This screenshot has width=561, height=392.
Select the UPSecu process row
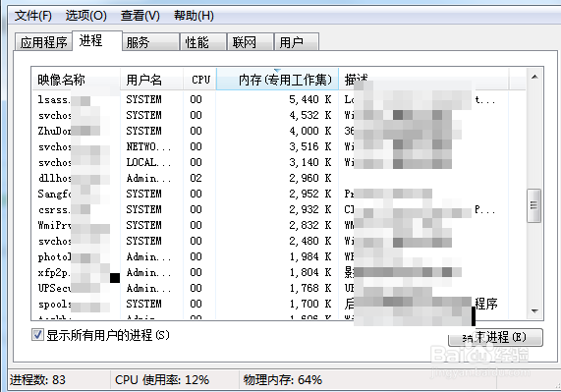point(279,288)
